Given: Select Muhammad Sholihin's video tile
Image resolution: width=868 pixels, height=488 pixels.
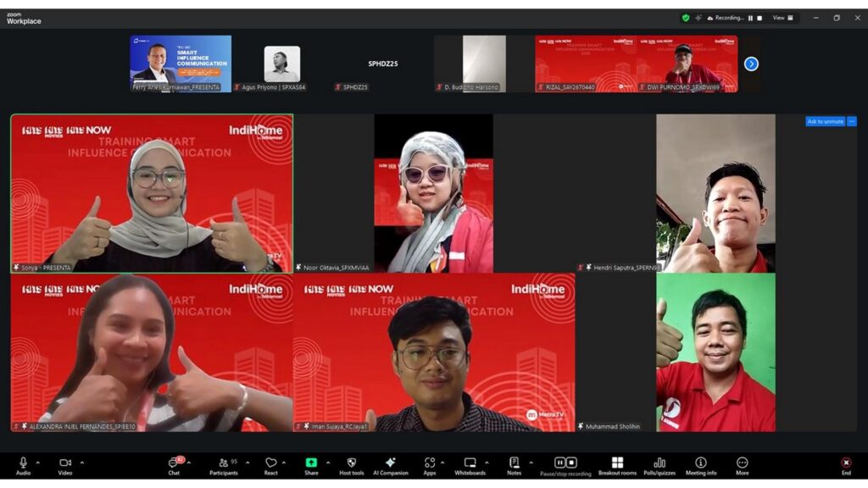Looking at the screenshot, I should (x=715, y=352).
